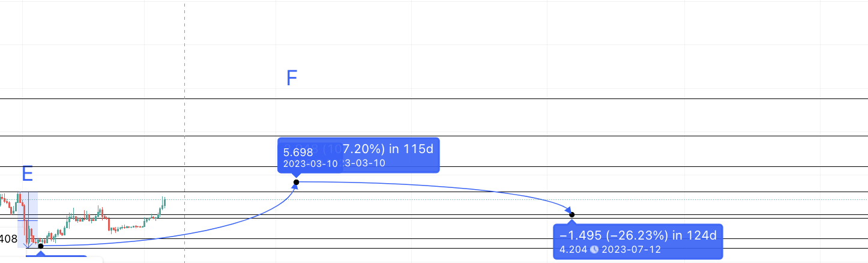Select the blue text label E
The width and height of the screenshot is (868, 263).
(x=27, y=174)
